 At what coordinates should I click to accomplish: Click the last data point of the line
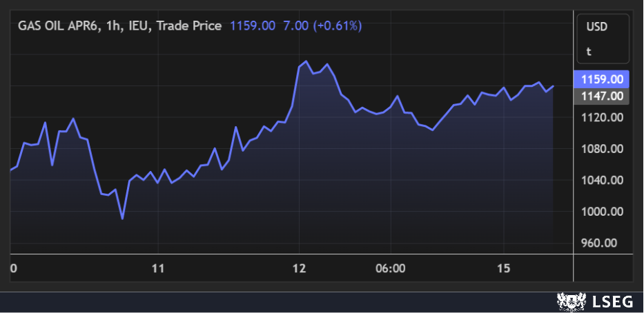tap(554, 86)
